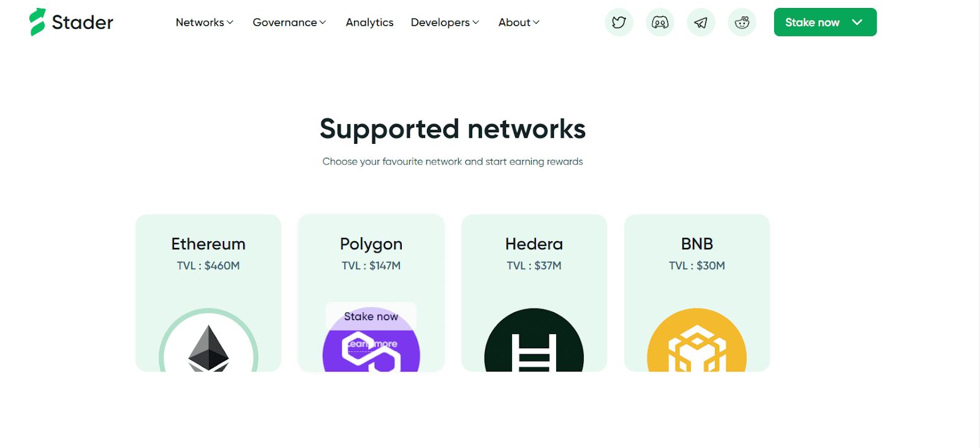Screen dimensions: 980x448
Task: Open the Discord social icon
Action: coord(660,23)
